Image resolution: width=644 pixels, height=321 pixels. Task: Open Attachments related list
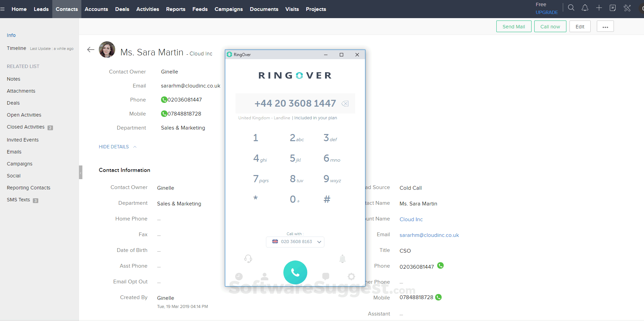(21, 91)
